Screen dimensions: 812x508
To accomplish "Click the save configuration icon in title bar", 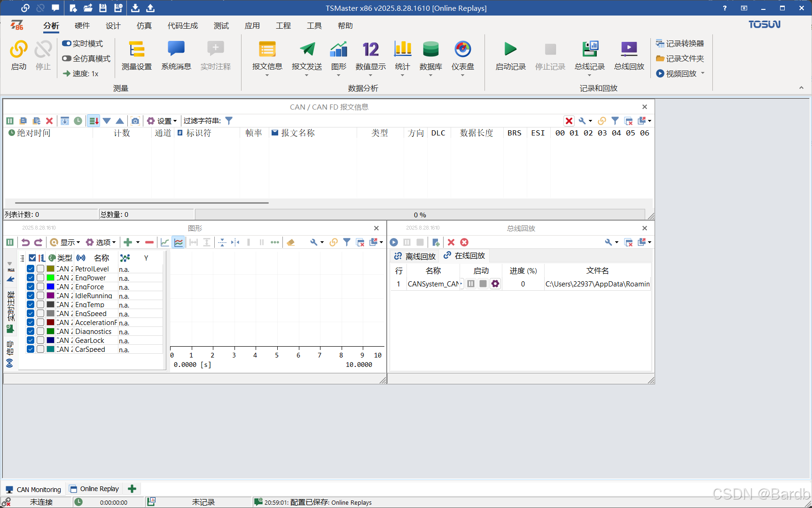I will [103, 8].
